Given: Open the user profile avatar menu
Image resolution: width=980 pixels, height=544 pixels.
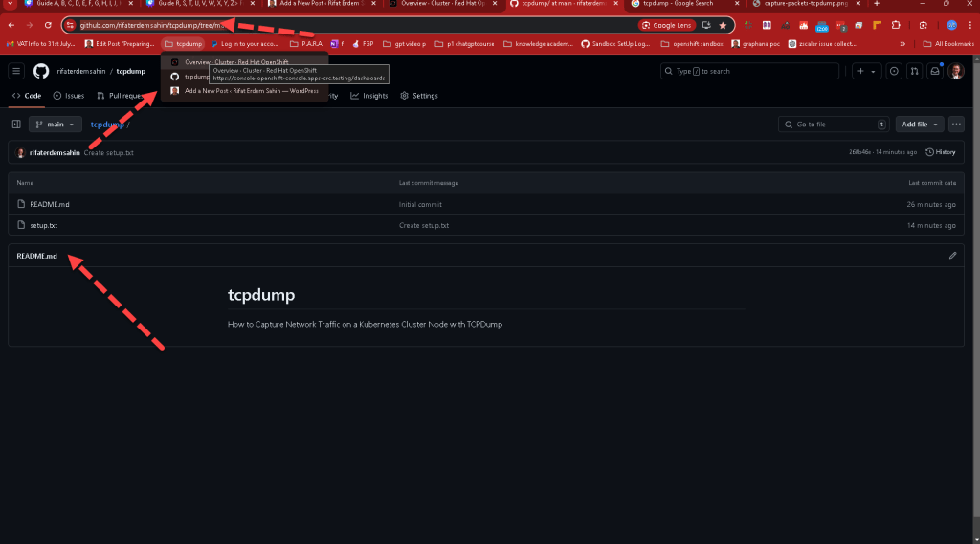Looking at the screenshot, I should click(956, 71).
